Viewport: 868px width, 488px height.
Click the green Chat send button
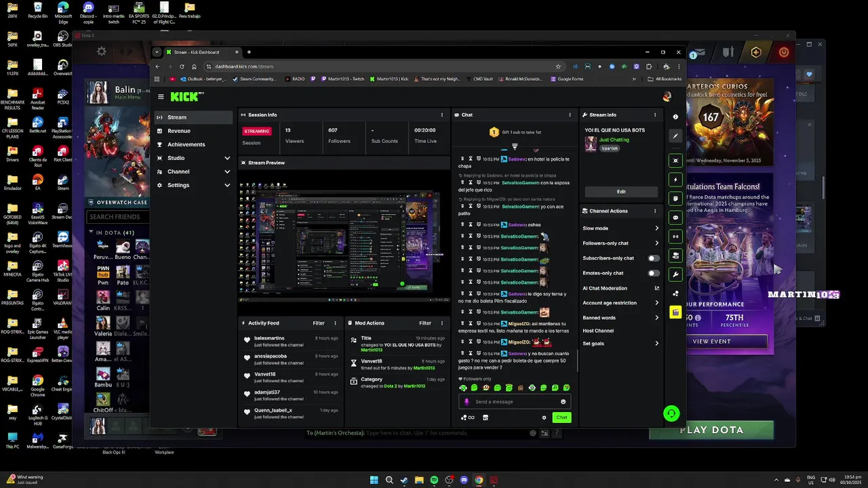[561, 418]
